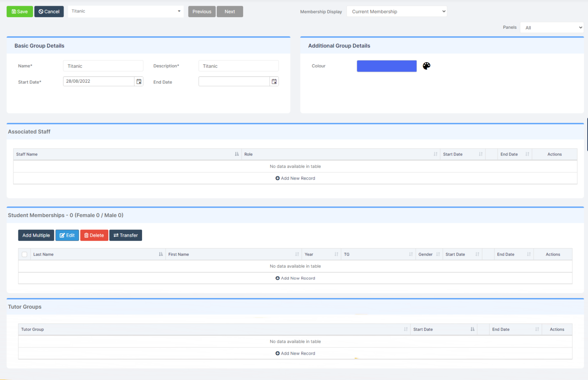The width and height of the screenshot is (588, 380).
Task: Open the Start Date calendar picker
Action: tap(139, 81)
